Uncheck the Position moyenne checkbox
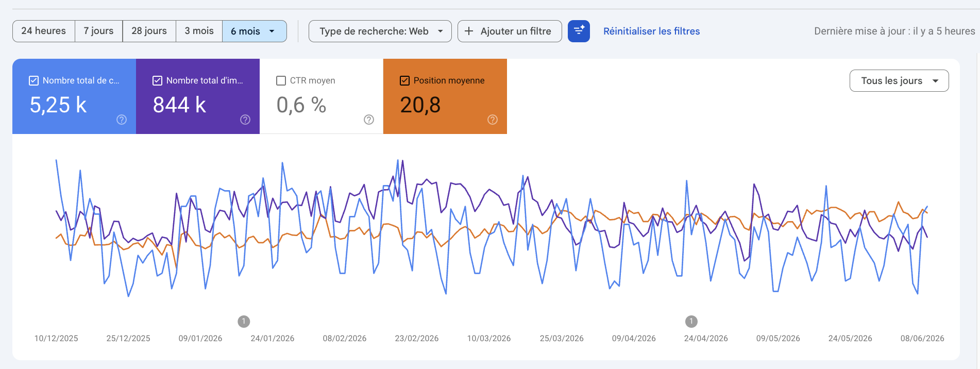 (x=405, y=80)
